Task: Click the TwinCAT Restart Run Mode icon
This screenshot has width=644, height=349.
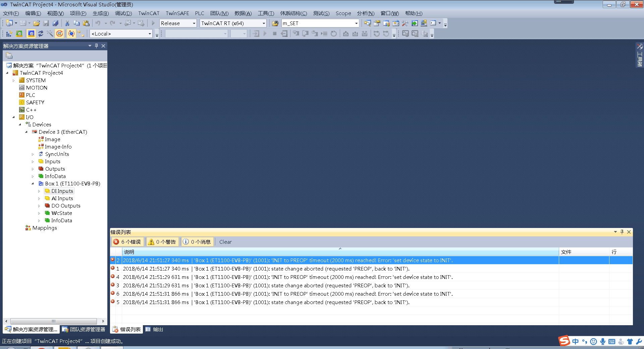Action: pos(19,34)
